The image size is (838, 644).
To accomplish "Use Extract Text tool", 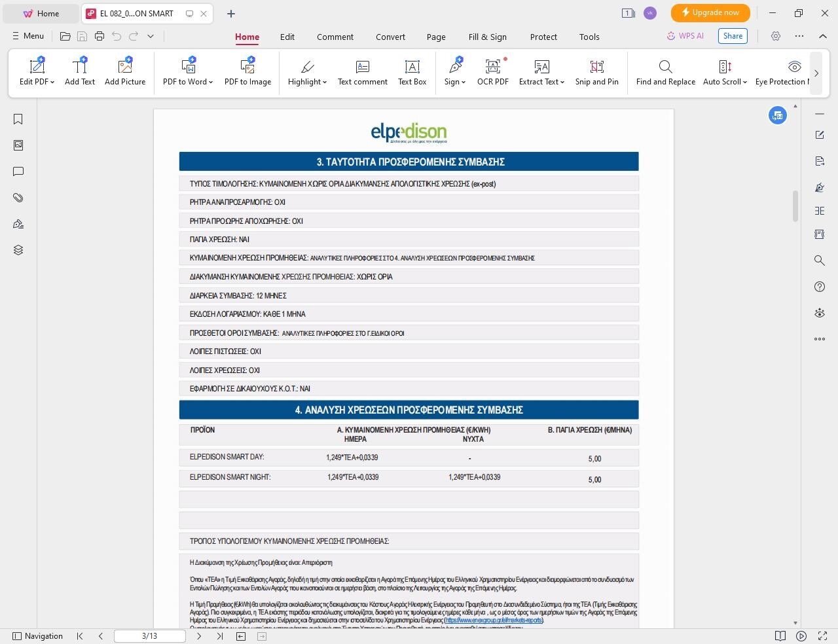I will [541, 71].
